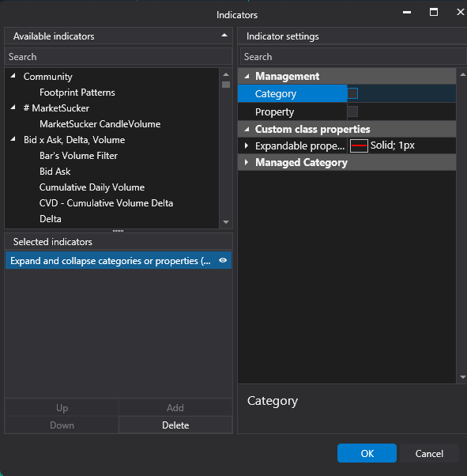This screenshot has height=476, width=467.
Task: Tick the Category checkbox
Action: [352, 93]
